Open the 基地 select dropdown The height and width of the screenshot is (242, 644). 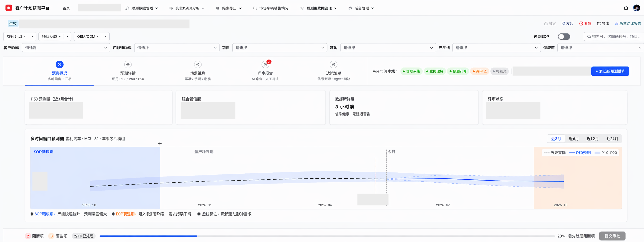point(388,48)
